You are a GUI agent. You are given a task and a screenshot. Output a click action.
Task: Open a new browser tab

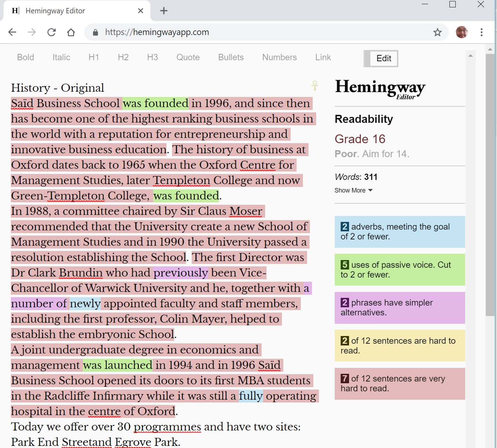coord(164,11)
